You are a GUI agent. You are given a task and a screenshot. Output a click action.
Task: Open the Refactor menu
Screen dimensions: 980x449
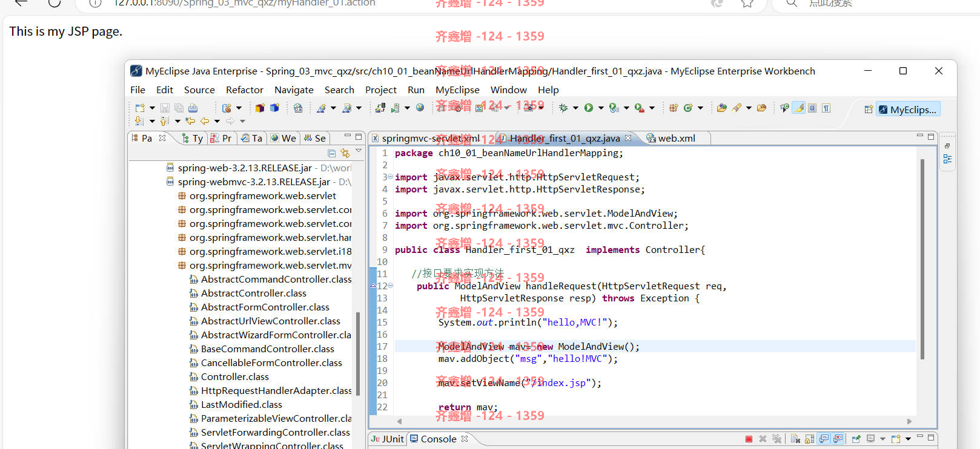(x=244, y=90)
